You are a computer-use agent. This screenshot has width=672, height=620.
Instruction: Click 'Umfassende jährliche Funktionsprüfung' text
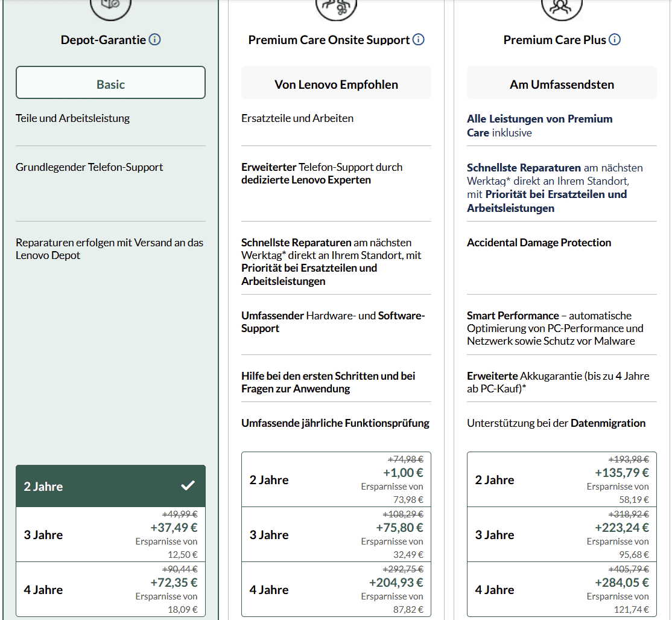(335, 423)
